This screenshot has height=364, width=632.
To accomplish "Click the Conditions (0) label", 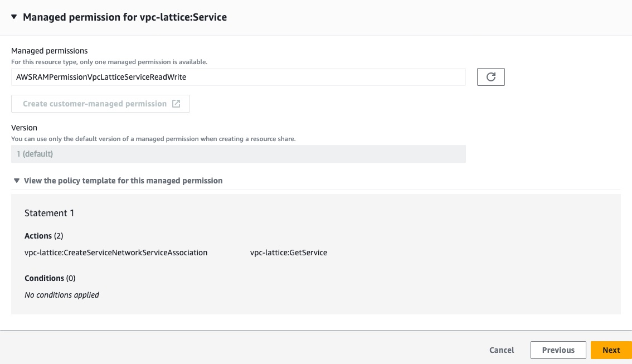I will [x=50, y=278].
